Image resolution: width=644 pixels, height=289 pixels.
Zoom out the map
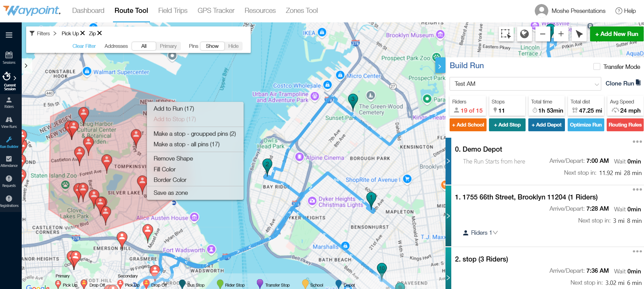pos(543,34)
